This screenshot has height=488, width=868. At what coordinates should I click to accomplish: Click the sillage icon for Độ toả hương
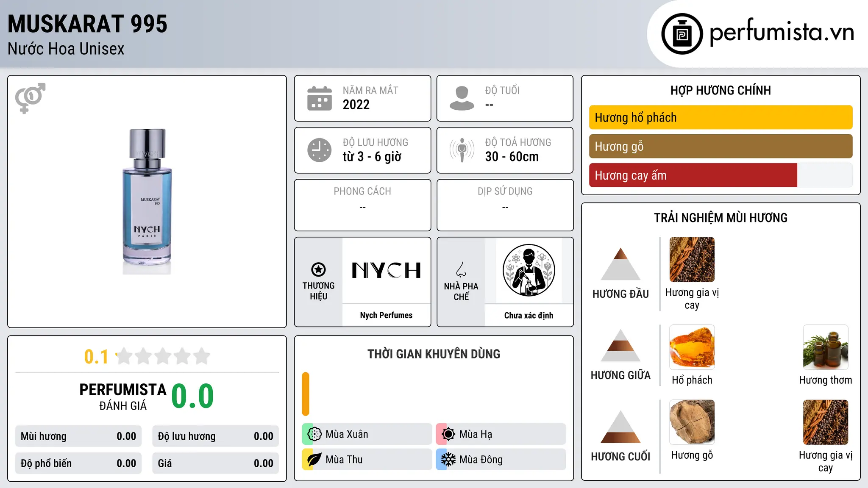(462, 150)
